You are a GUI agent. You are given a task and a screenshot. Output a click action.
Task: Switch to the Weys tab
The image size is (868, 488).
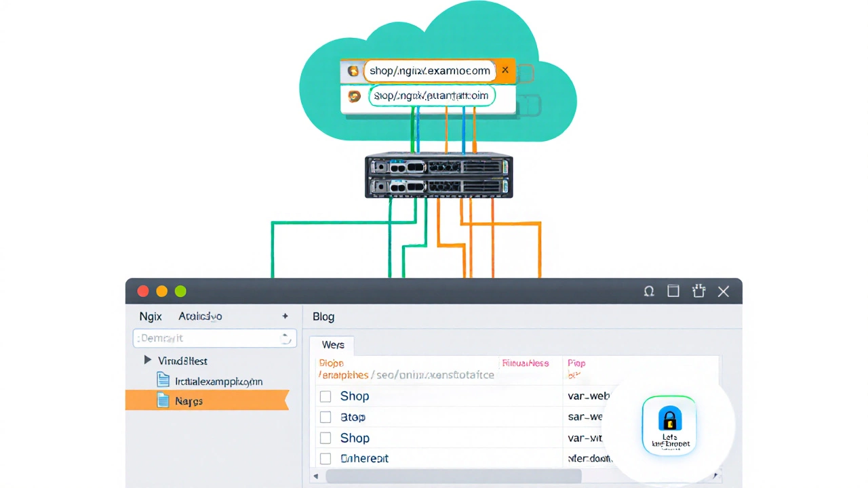333,345
